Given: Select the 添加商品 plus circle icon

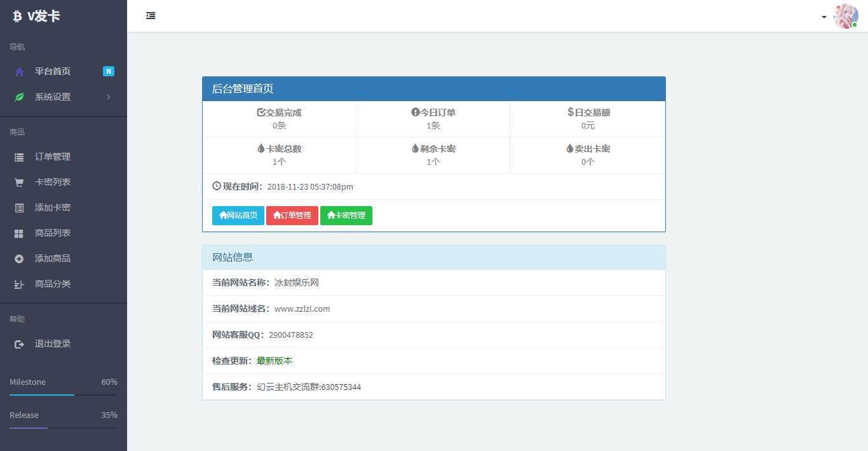Looking at the screenshot, I should point(19,258).
